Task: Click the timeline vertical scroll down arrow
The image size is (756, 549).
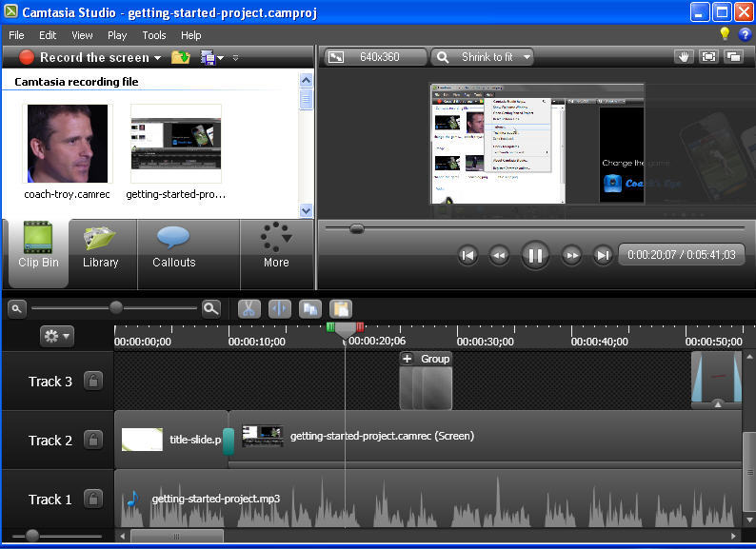Action: click(749, 520)
